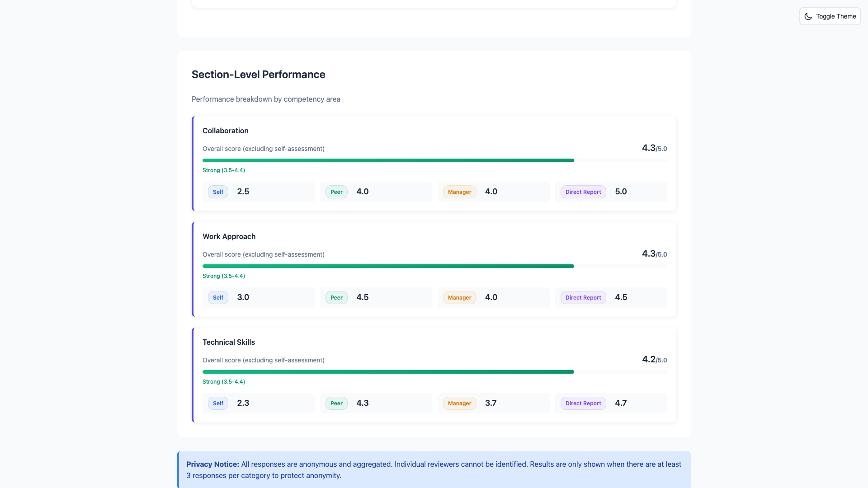Click the Direct Report badge showing 4.7
The height and width of the screenshot is (488, 868).
point(583,403)
